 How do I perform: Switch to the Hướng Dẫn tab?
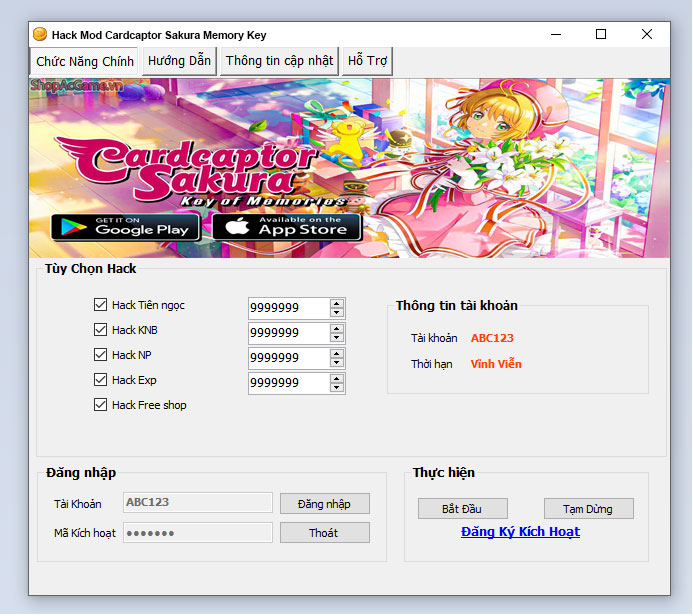(179, 61)
